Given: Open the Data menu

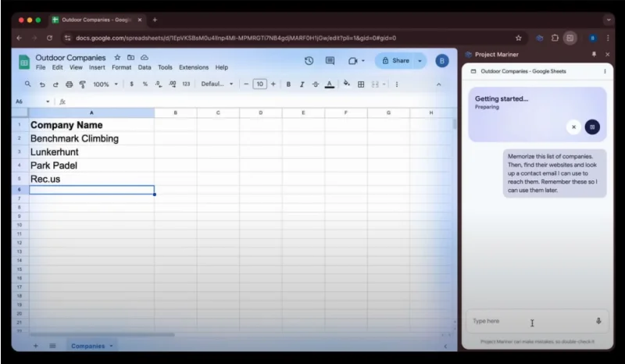Looking at the screenshot, I should [145, 67].
